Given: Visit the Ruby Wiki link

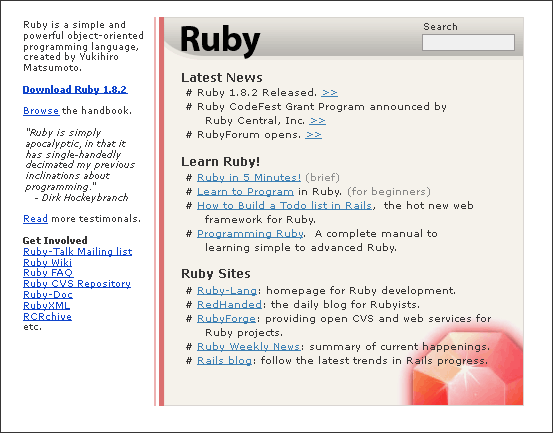Looking at the screenshot, I should tap(48, 263).
